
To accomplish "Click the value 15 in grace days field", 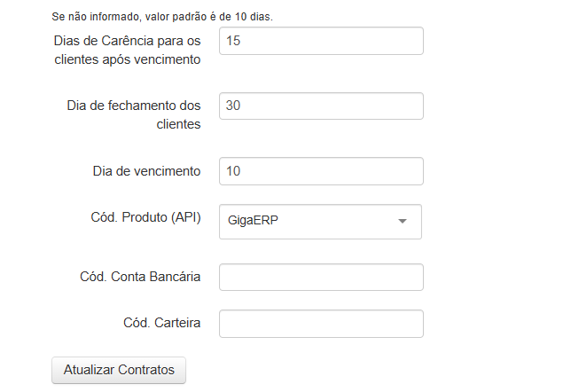I will (234, 41).
